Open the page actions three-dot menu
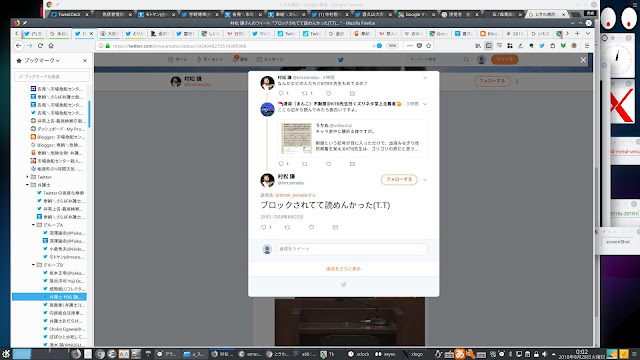640x360 pixels. click(x=410, y=46)
